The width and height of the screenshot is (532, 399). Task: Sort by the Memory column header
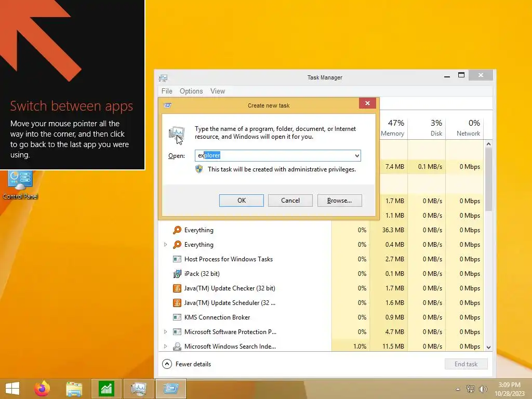pyautogui.click(x=392, y=128)
